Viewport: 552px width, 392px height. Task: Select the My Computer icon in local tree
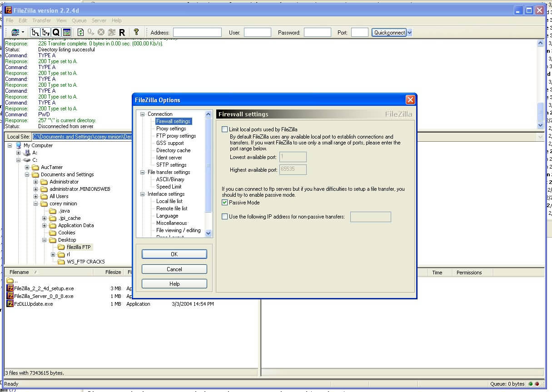point(19,145)
